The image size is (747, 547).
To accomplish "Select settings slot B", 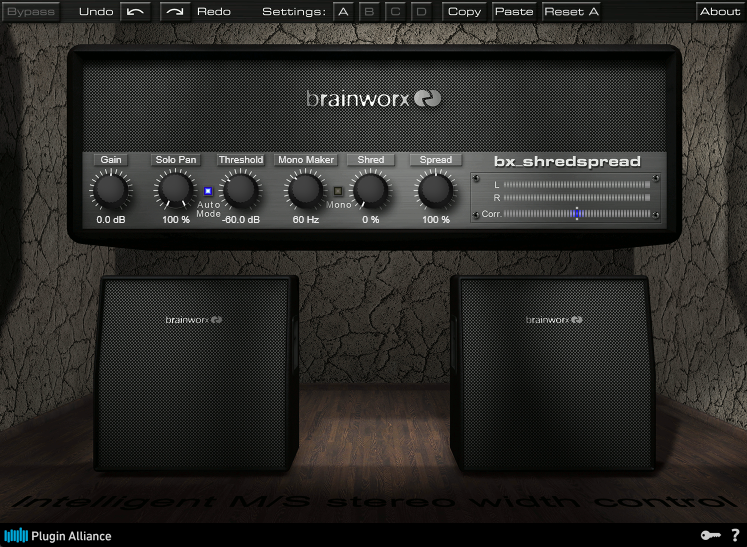I will pos(369,11).
